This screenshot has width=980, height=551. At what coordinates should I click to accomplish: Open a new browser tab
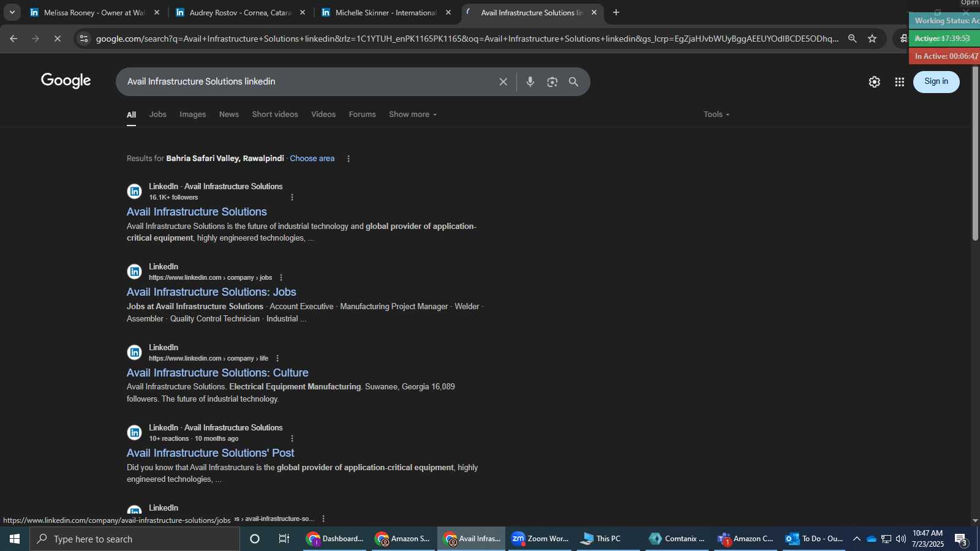pyautogui.click(x=616, y=12)
